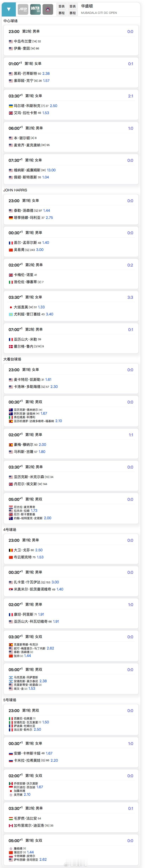Select the WTA 500 tour icon
This screenshot has height=868, width=151.
[x=35, y=9]
